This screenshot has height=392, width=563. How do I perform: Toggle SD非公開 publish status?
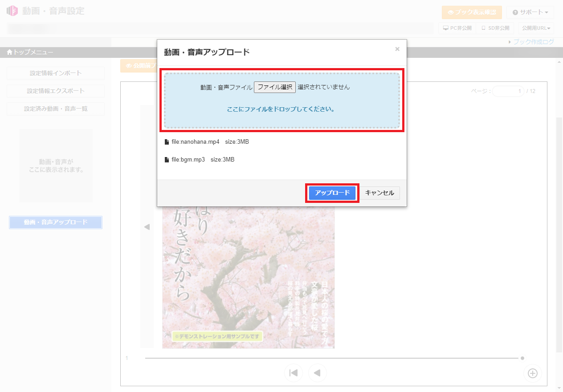495,28
